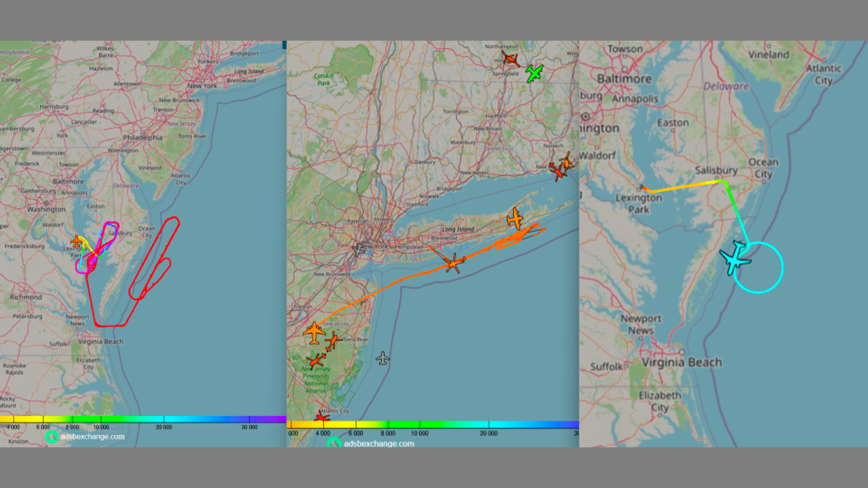Click 20 000 on left map altitude bar
Screen dimensions: 868x488
point(163,427)
